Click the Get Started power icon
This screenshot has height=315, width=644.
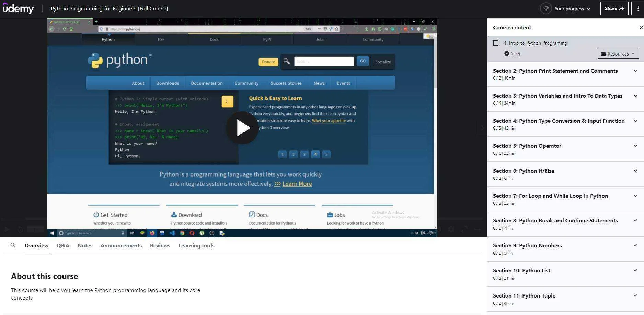click(x=96, y=215)
